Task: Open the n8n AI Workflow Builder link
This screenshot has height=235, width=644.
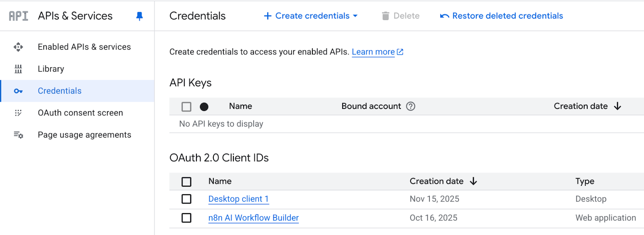Action: 254,218
